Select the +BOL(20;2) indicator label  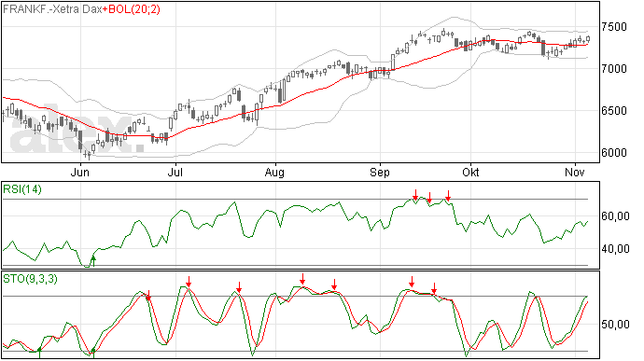(132, 9)
